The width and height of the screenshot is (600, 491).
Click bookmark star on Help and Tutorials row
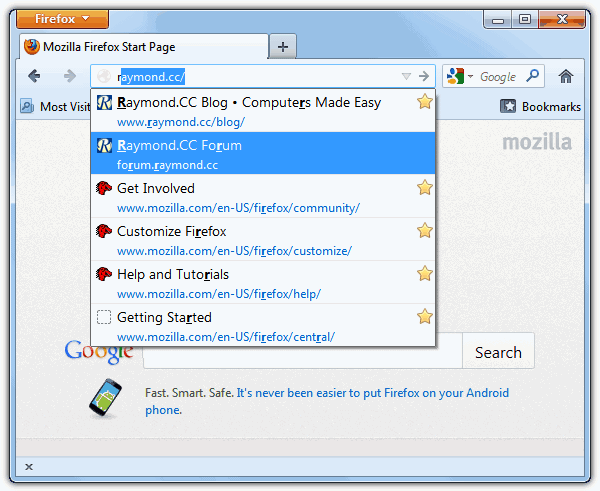click(425, 274)
